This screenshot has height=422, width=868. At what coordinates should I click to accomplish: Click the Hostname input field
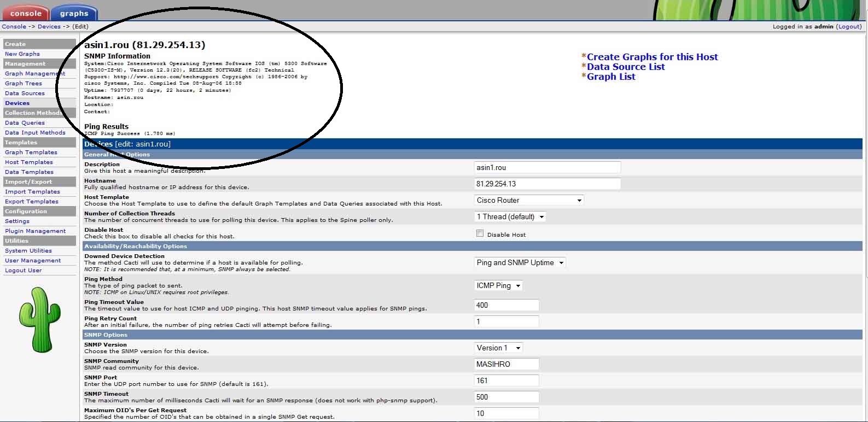tap(547, 184)
